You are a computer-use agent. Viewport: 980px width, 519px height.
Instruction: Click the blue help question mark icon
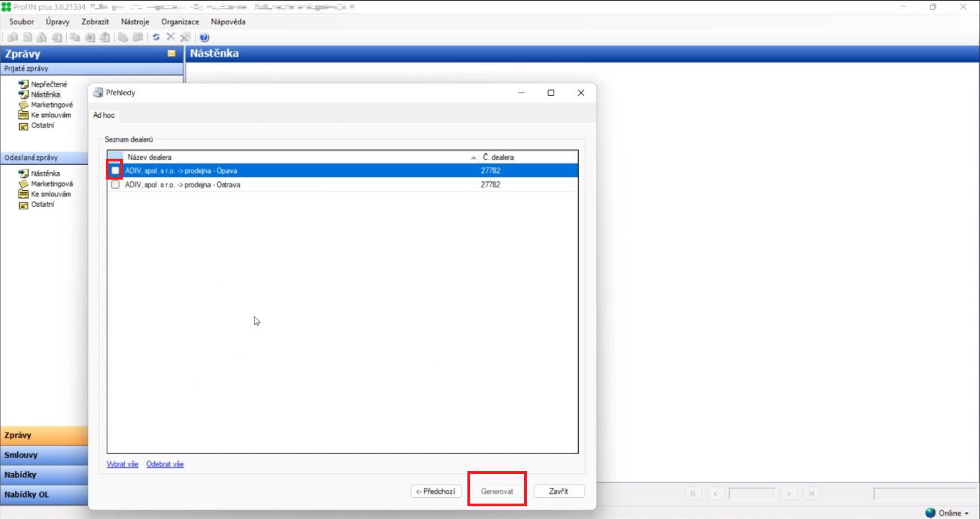[x=204, y=37]
